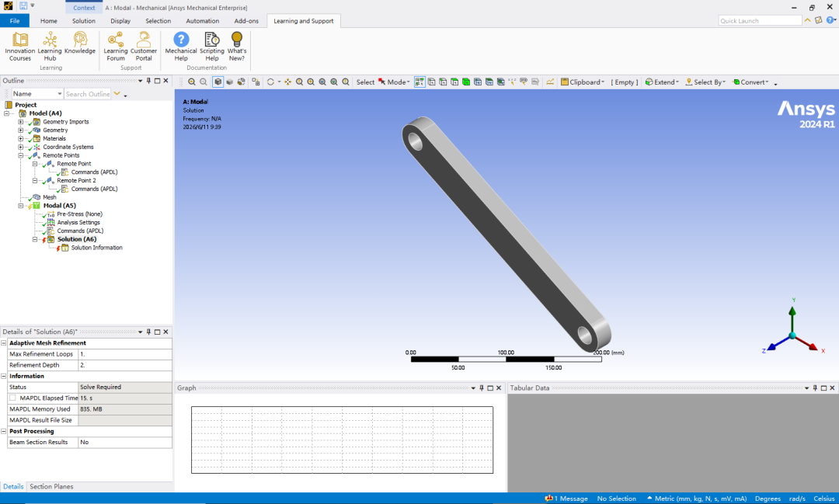Image resolution: width=839 pixels, height=504 pixels.
Task: Click the Max Refinement Loops value
Action: coord(124,354)
